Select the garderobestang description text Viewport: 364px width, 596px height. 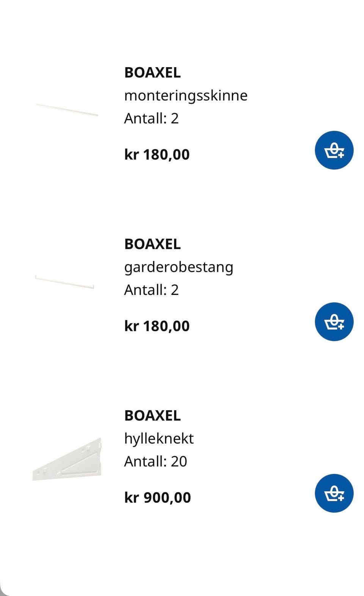click(x=179, y=267)
